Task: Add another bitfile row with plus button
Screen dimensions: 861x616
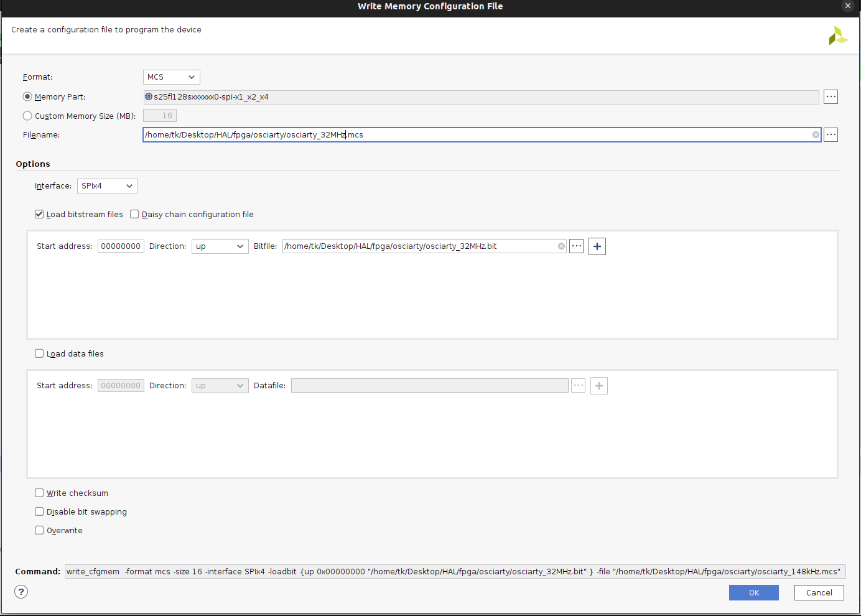Action: (597, 246)
